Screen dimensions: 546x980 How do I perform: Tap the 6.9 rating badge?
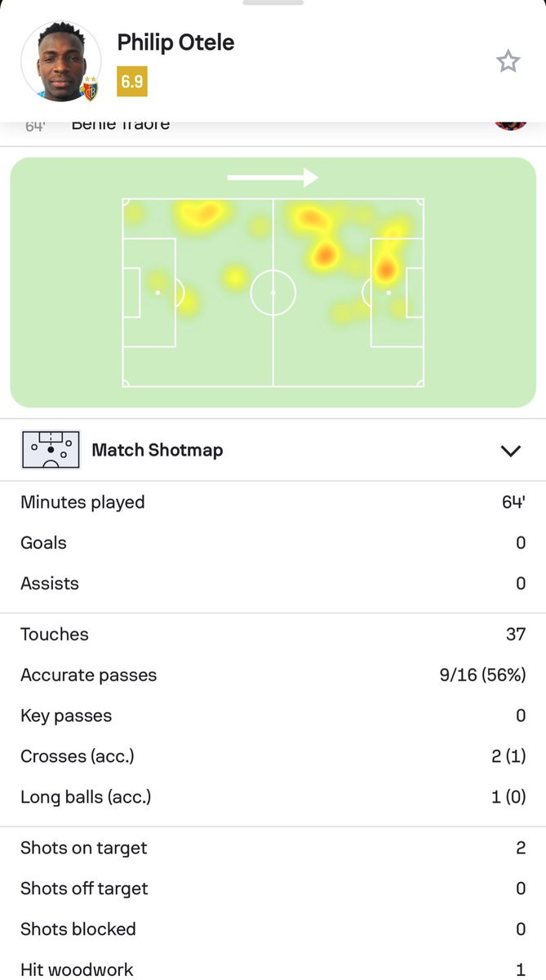pos(132,82)
